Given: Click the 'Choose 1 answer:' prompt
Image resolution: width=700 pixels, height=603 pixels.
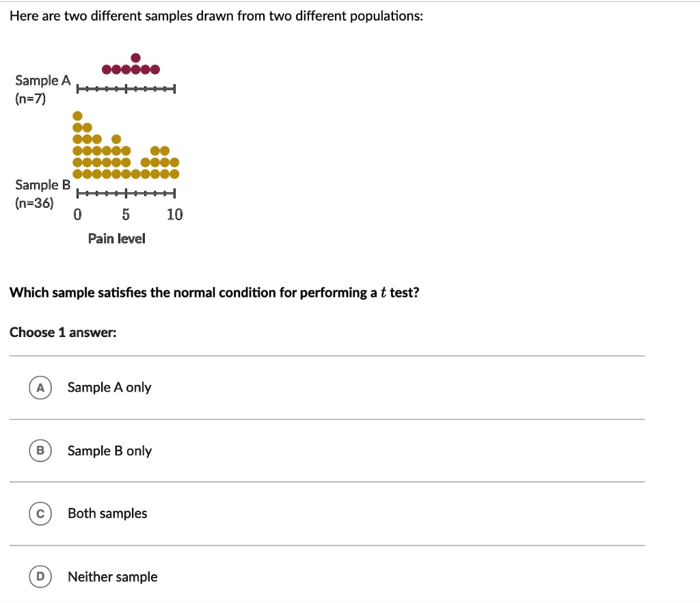Looking at the screenshot, I should point(63,332).
